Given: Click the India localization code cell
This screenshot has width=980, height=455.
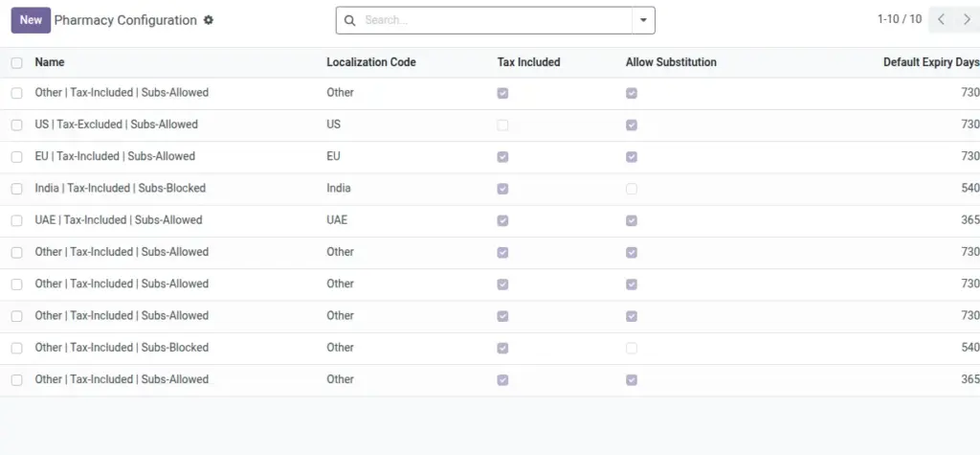Looking at the screenshot, I should (x=339, y=189).
